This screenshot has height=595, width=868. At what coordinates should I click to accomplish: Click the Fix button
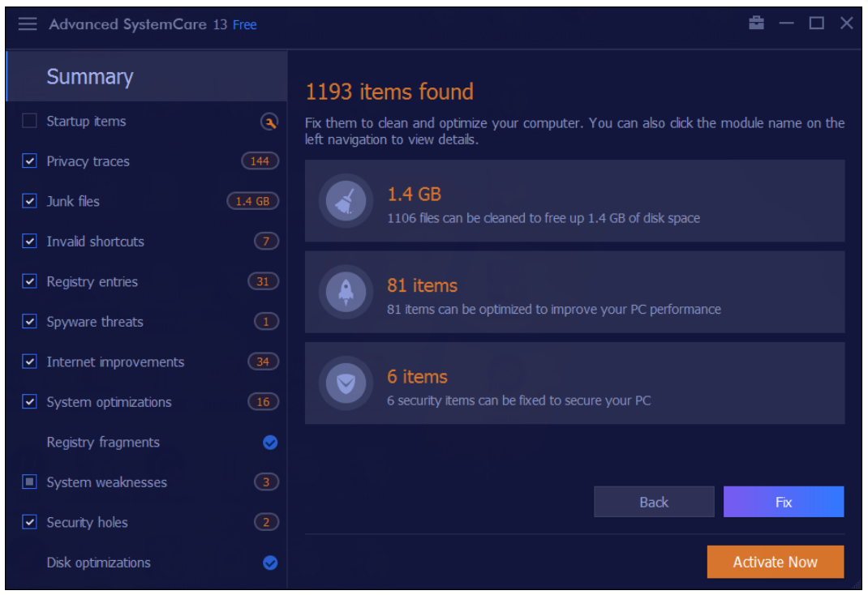pos(784,502)
